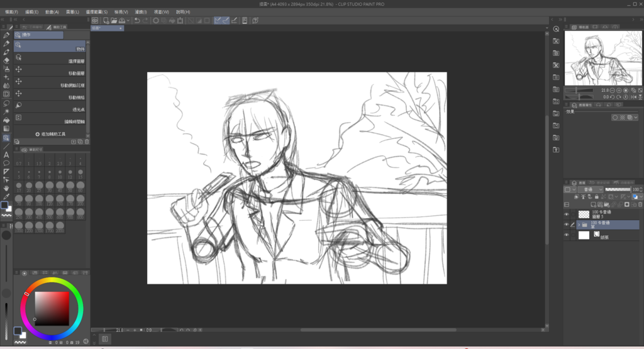Select the Text tool
The image size is (644, 349).
pyautogui.click(x=6, y=154)
